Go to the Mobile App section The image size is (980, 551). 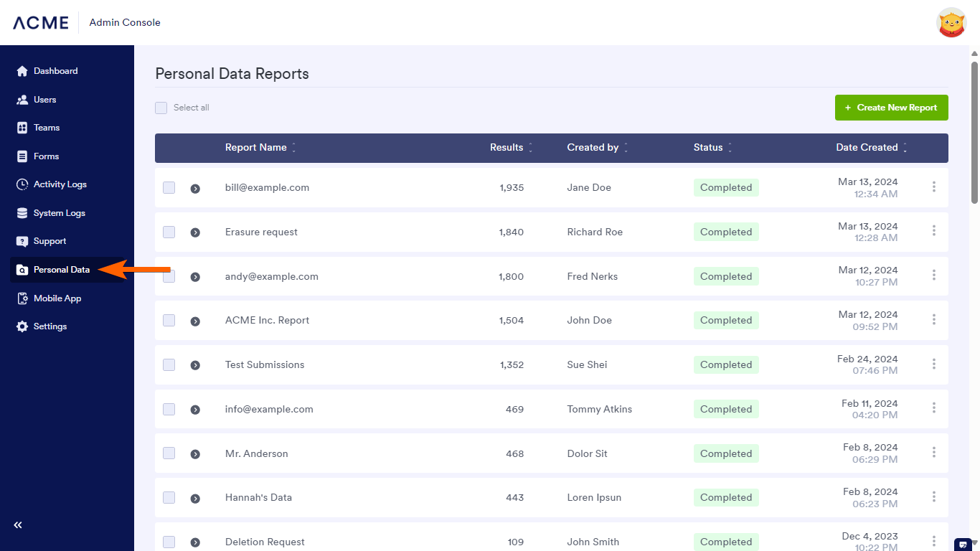pos(57,298)
